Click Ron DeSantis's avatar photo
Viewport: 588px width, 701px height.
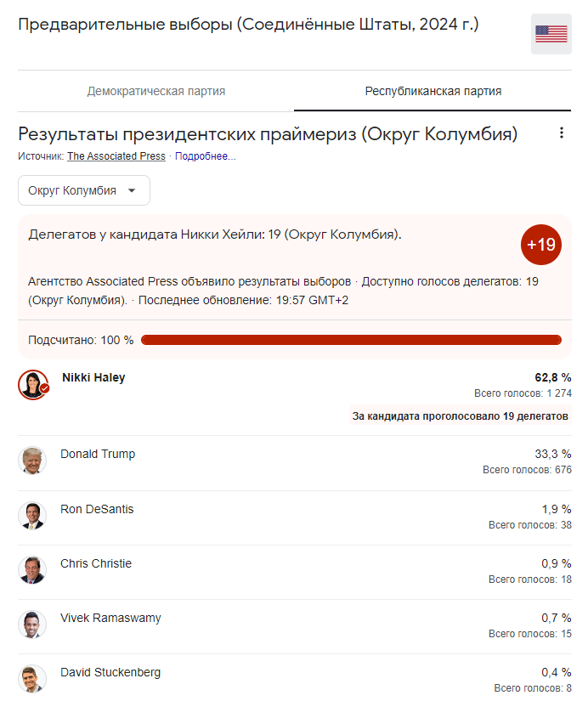[32, 516]
